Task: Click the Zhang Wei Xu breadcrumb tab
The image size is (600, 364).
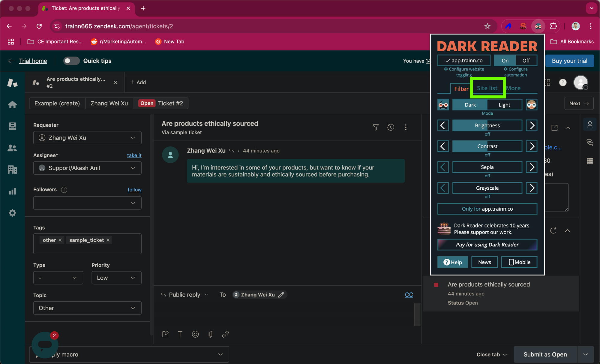Action: click(x=109, y=103)
